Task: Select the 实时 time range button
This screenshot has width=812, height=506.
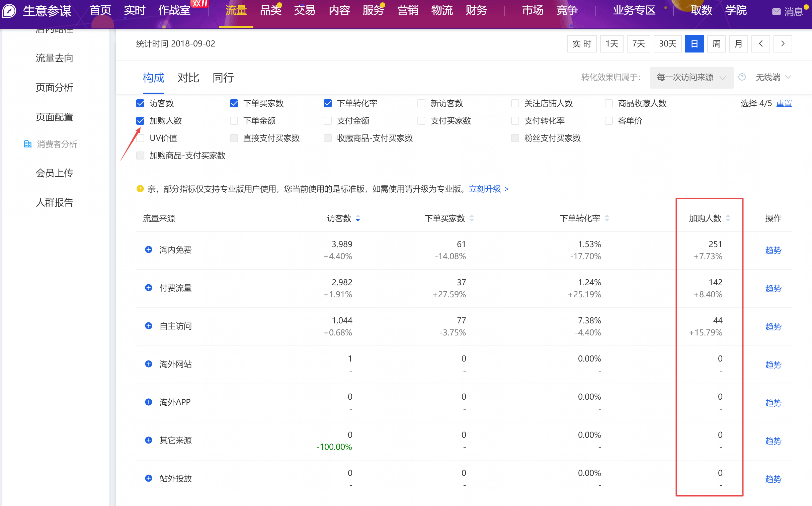Action: [582, 44]
